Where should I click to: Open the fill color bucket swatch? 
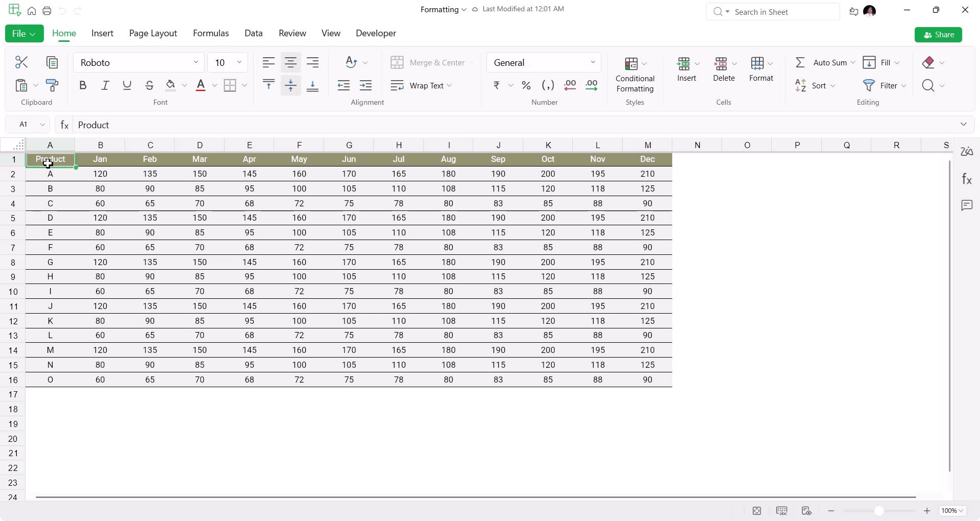pos(170,85)
